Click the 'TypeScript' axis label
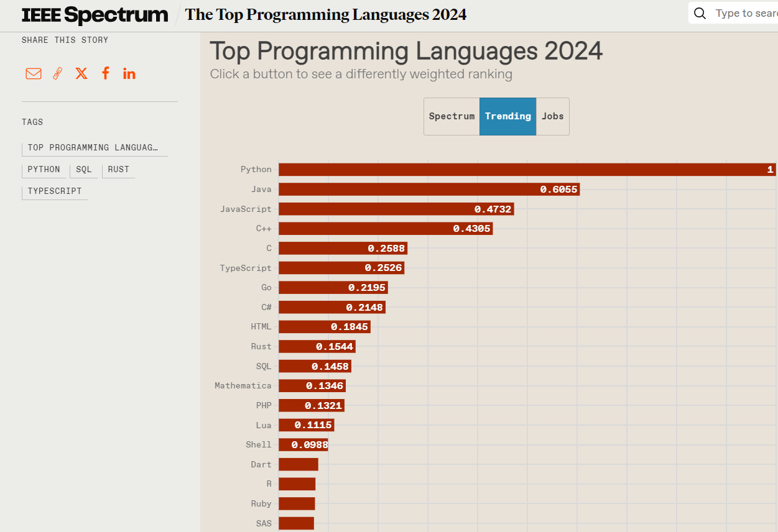The image size is (778, 532). pos(246,268)
